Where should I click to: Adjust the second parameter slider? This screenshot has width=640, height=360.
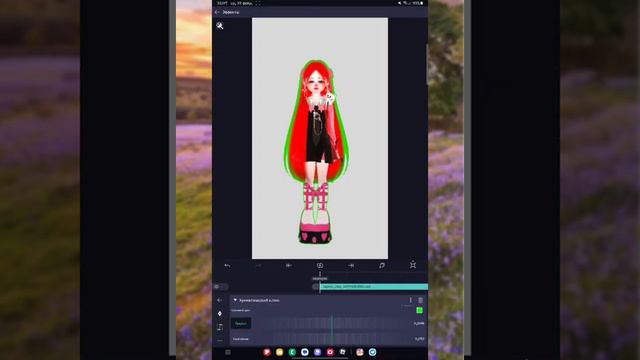click(331, 339)
